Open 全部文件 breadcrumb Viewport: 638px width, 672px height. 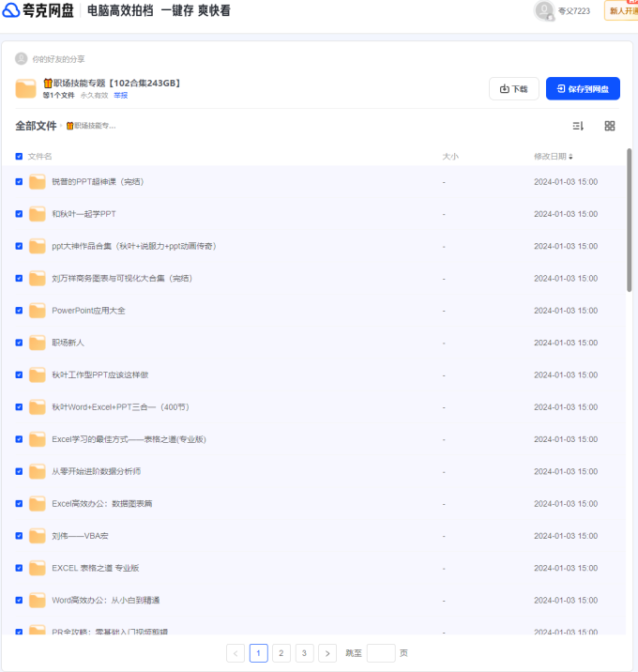pyautogui.click(x=36, y=126)
